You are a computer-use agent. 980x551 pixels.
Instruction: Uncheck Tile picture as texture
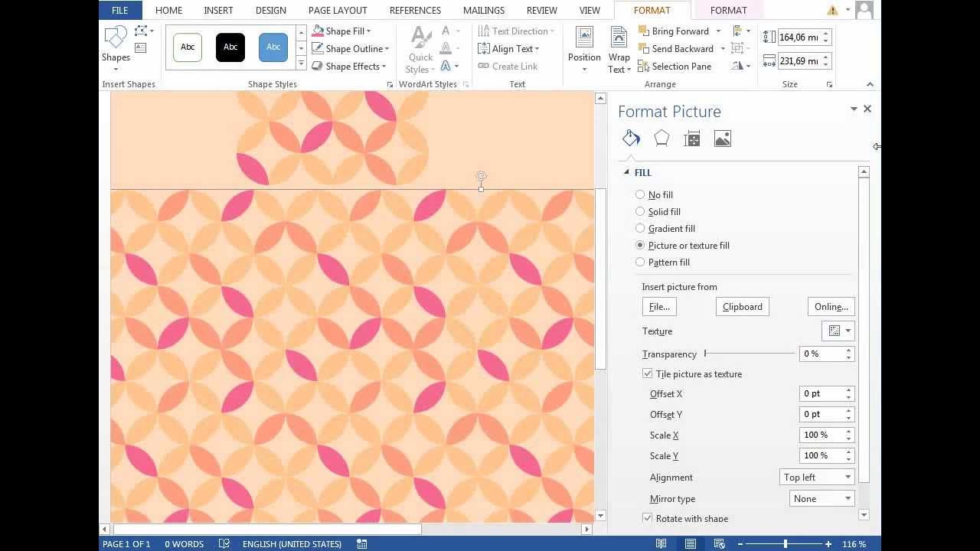click(648, 374)
